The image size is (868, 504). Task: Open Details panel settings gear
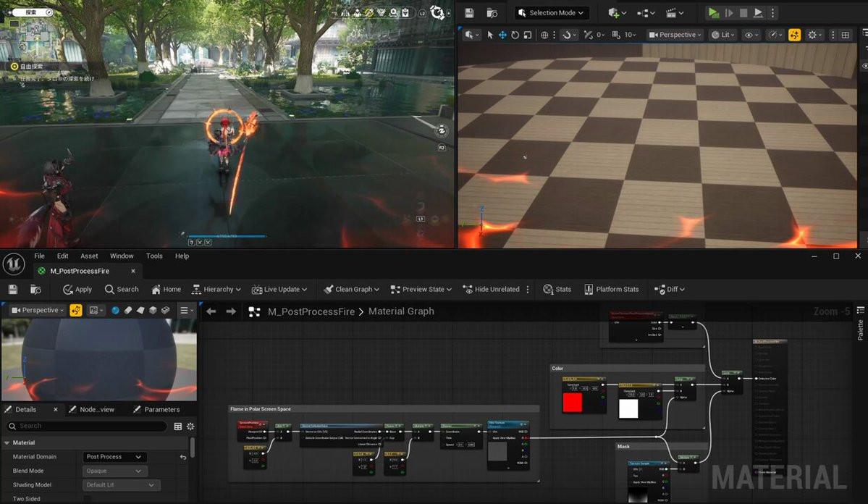point(190,427)
